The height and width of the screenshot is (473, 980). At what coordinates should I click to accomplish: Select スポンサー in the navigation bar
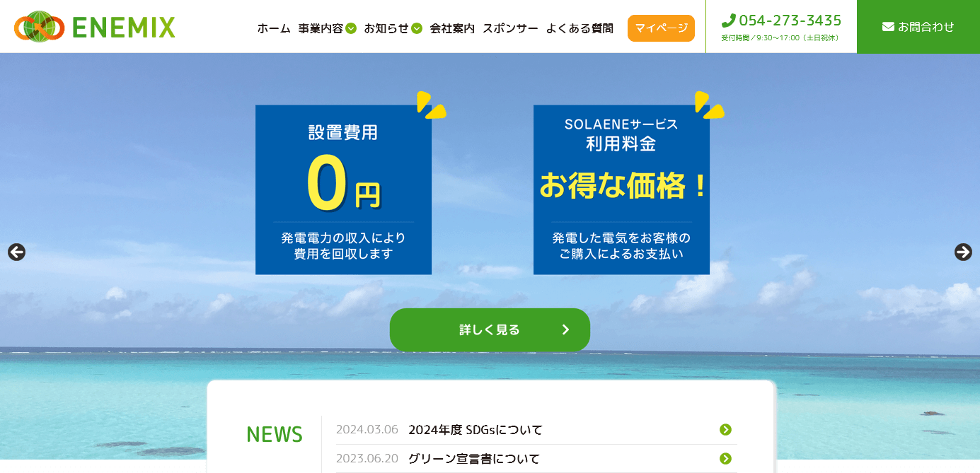click(x=510, y=29)
